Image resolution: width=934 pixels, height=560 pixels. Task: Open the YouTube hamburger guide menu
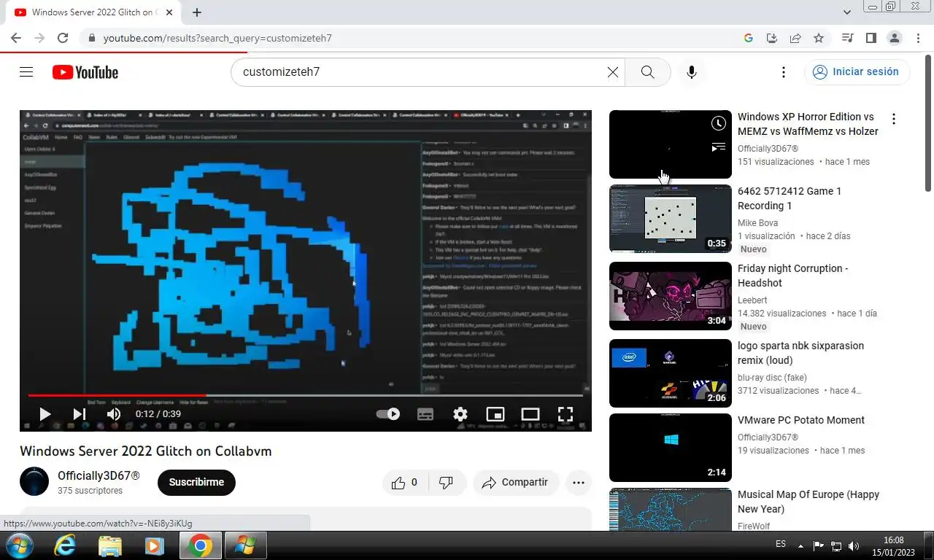coord(26,72)
